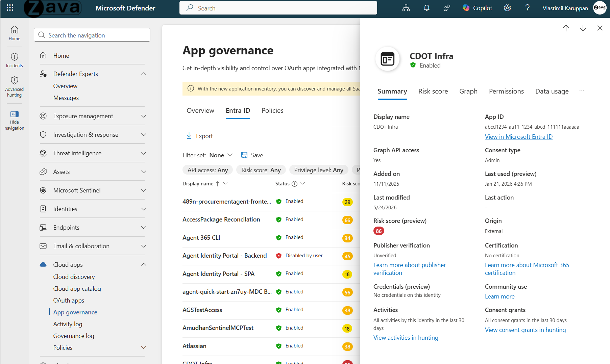Viewport: 610px width, 364px height.
Task: Open the Help question mark
Action: click(527, 8)
